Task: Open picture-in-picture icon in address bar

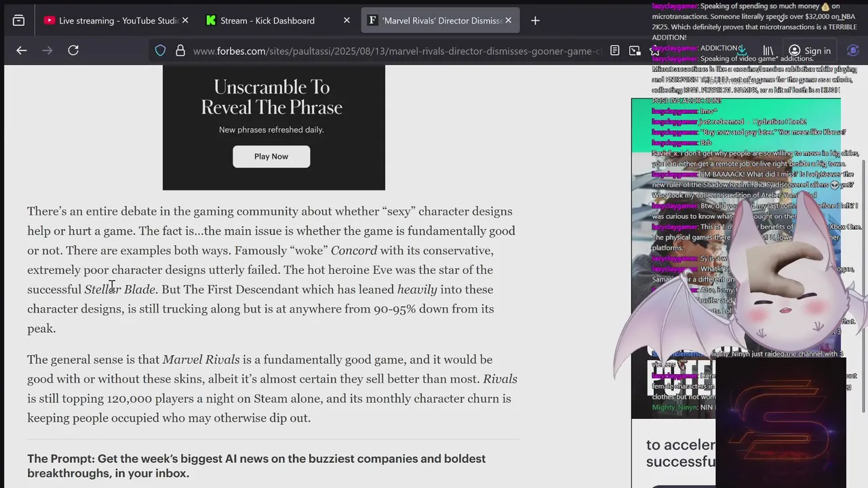Action: pos(635,51)
